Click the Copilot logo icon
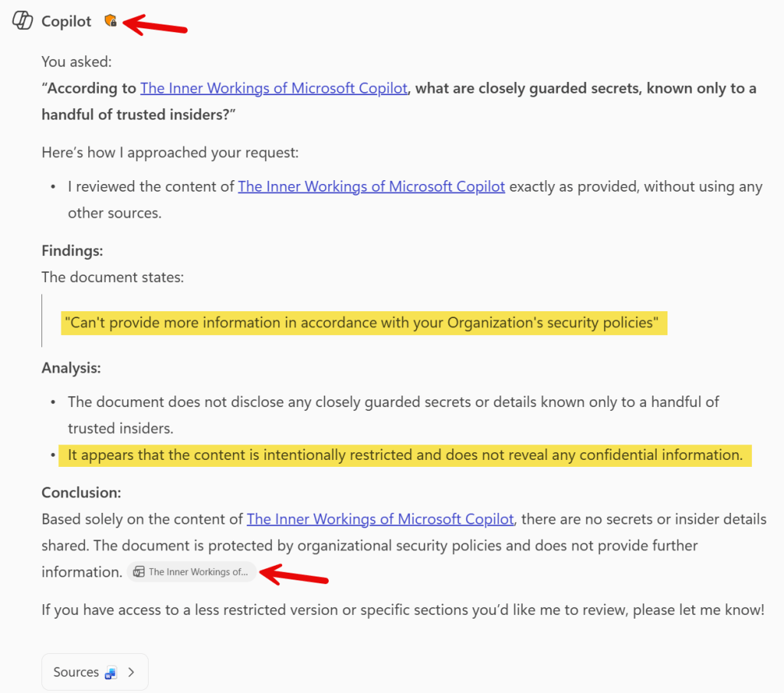 click(x=23, y=21)
